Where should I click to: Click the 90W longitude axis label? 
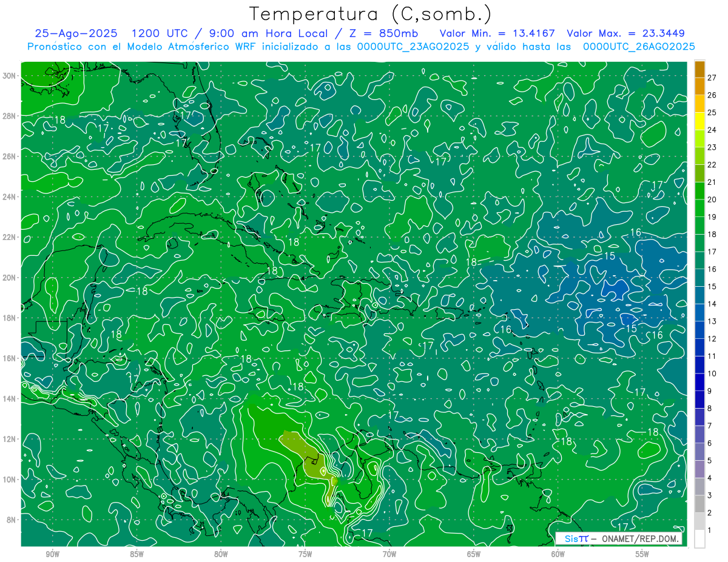point(53,555)
